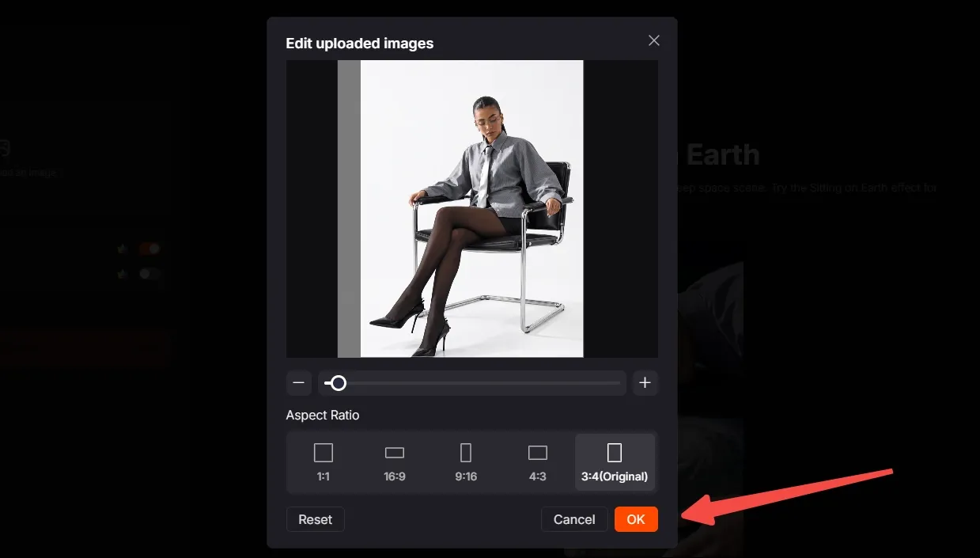
Task: Click the minus zoom-out button
Action: coord(299,383)
